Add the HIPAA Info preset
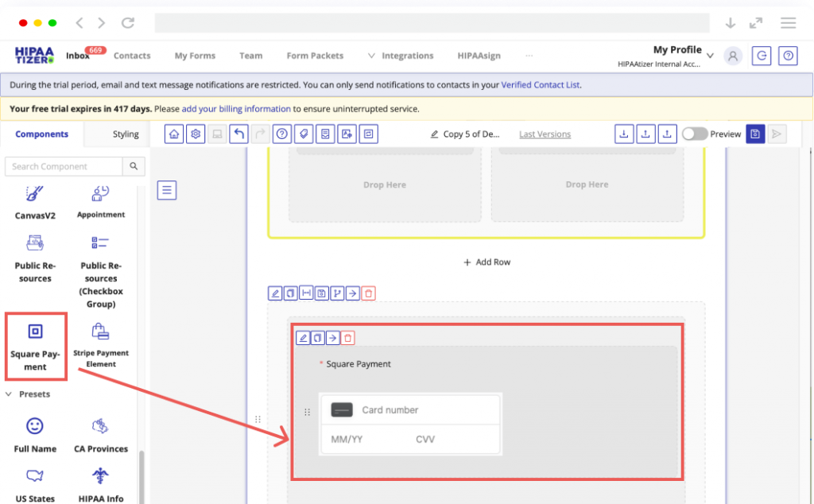814x504 pixels. click(101, 486)
